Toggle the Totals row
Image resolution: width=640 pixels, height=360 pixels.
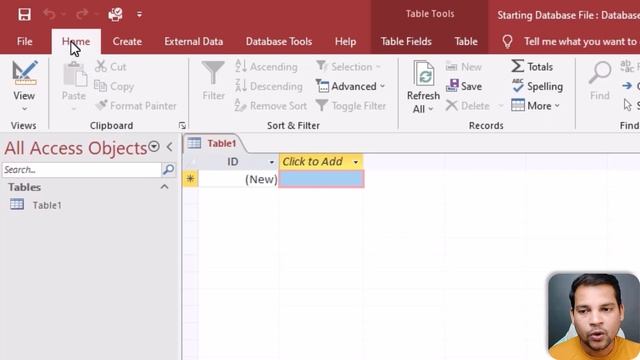coord(532,67)
